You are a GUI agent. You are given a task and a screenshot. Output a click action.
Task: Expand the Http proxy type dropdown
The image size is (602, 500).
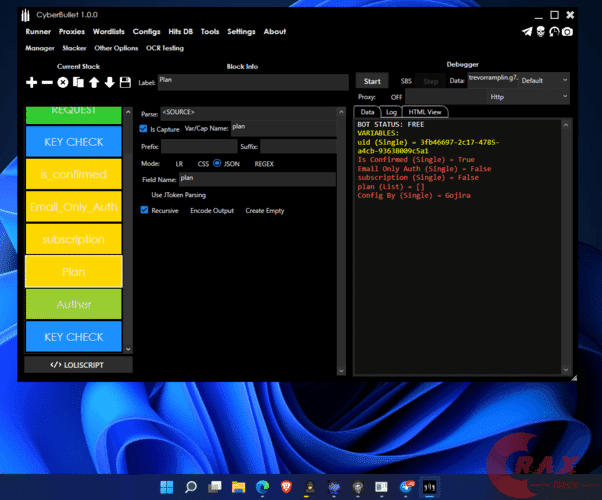point(527,97)
